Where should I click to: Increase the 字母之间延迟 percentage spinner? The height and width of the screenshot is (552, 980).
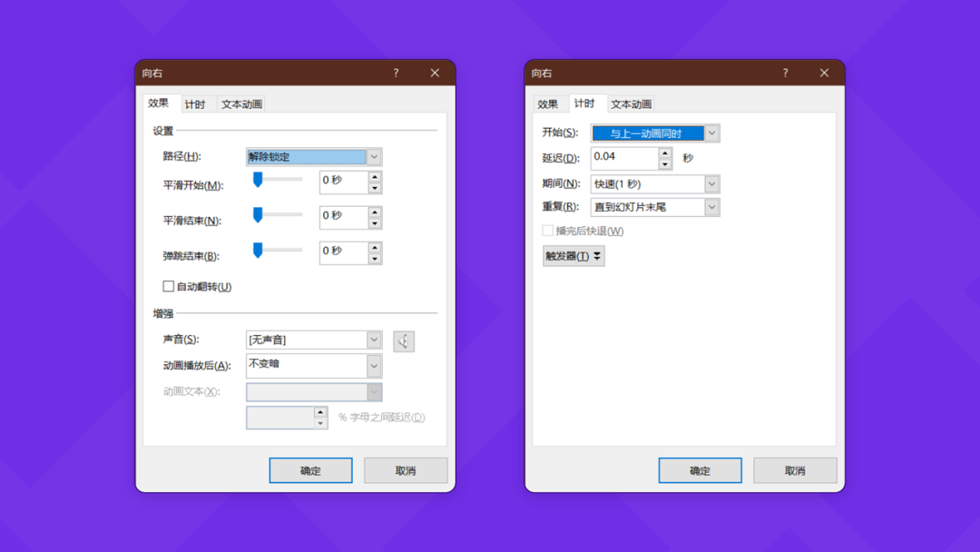click(x=320, y=412)
